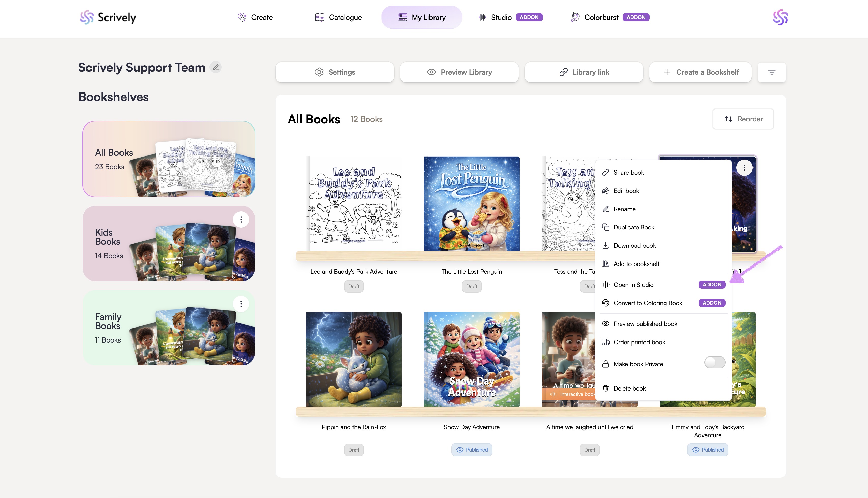The height and width of the screenshot is (498, 868).
Task: Switch to the Catalogue tab
Action: click(338, 18)
